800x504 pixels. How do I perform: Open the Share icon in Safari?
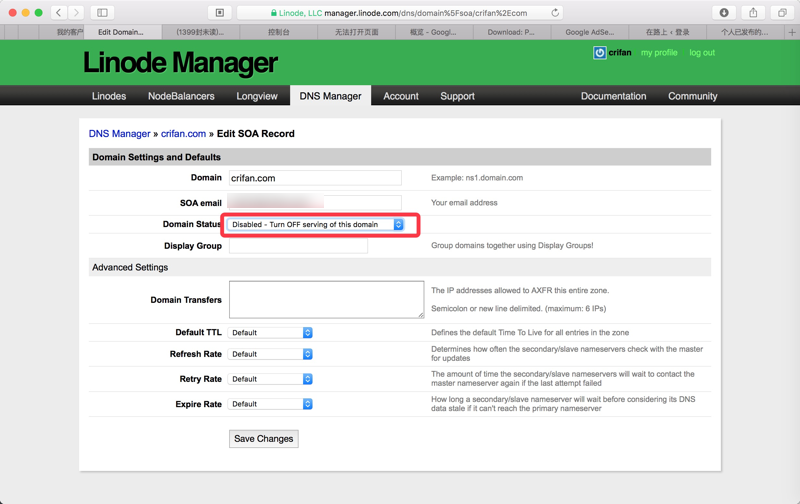point(753,12)
